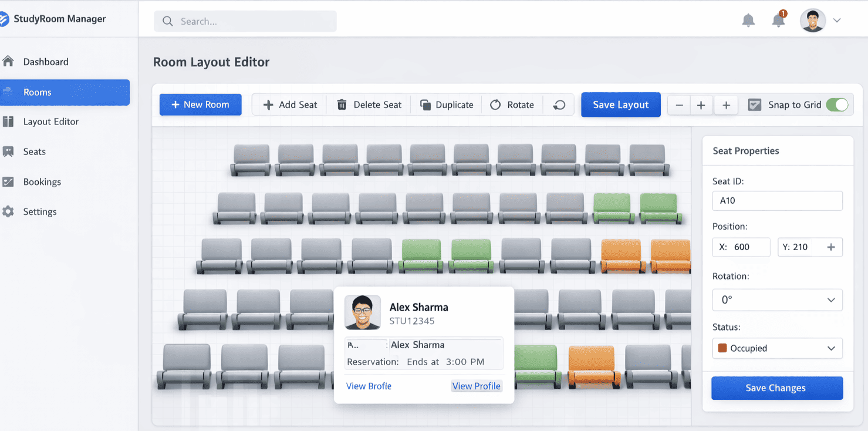This screenshot has height=431, width=868.
Task: Click the Seat ID input field
Action: click(777, 200)
